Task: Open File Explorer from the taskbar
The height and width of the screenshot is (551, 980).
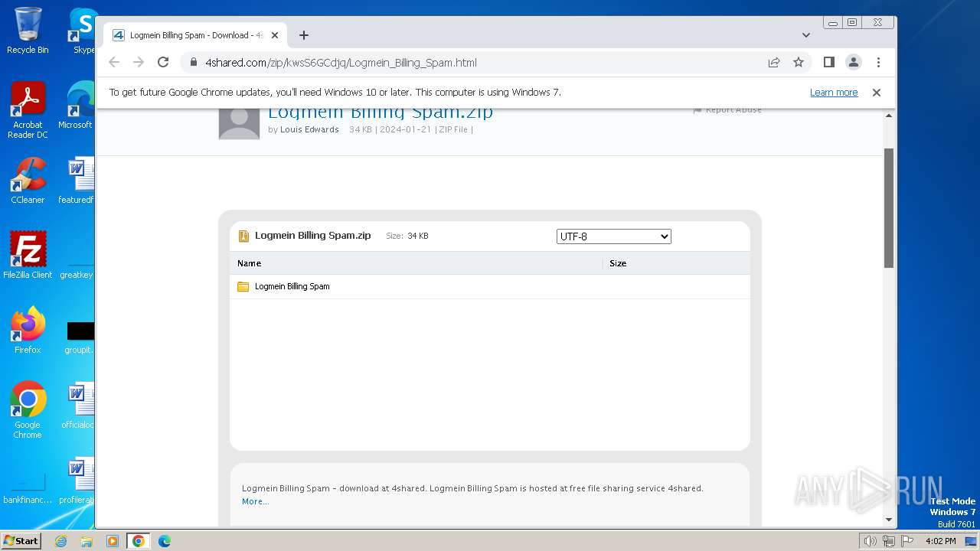Action: tap(87, 541)
